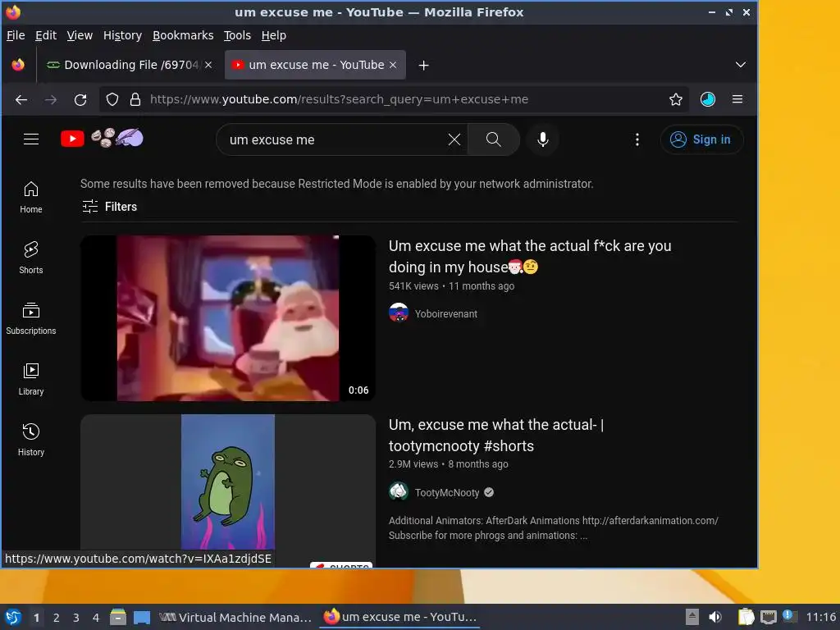This screenshot has width=840, height=630.
Task: Show site security padlock info
Action: point(135,99)
